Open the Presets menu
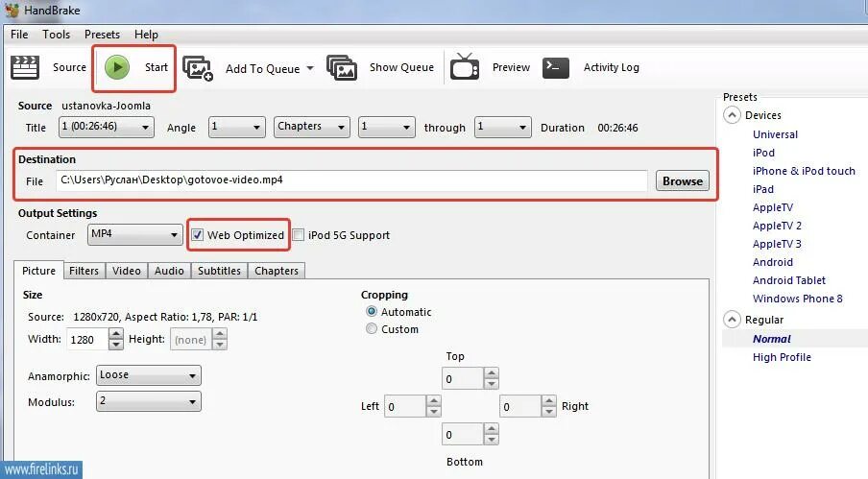Image resolution: width=868 pixels, height=479 pixels. [102, 35]
